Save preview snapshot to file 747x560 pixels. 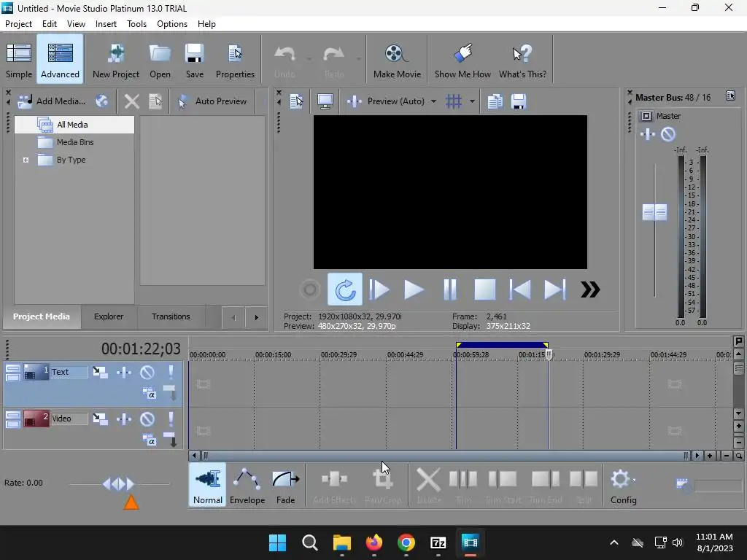coord(519,101)
